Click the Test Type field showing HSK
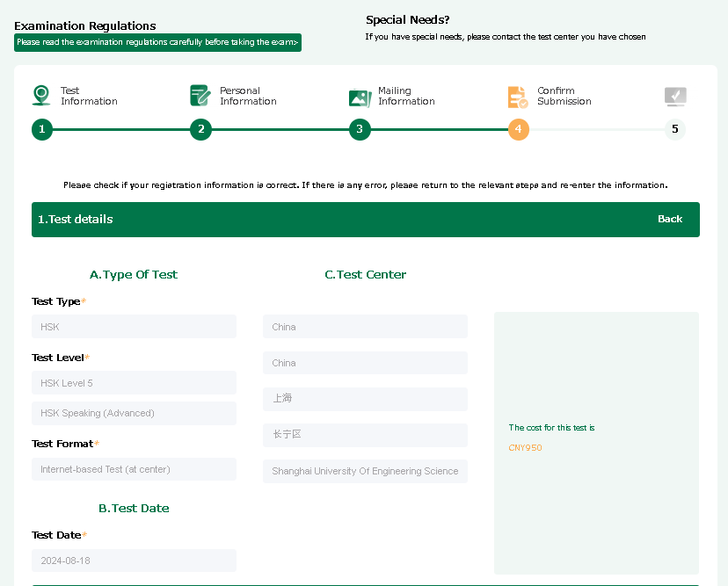 (135, 327)
